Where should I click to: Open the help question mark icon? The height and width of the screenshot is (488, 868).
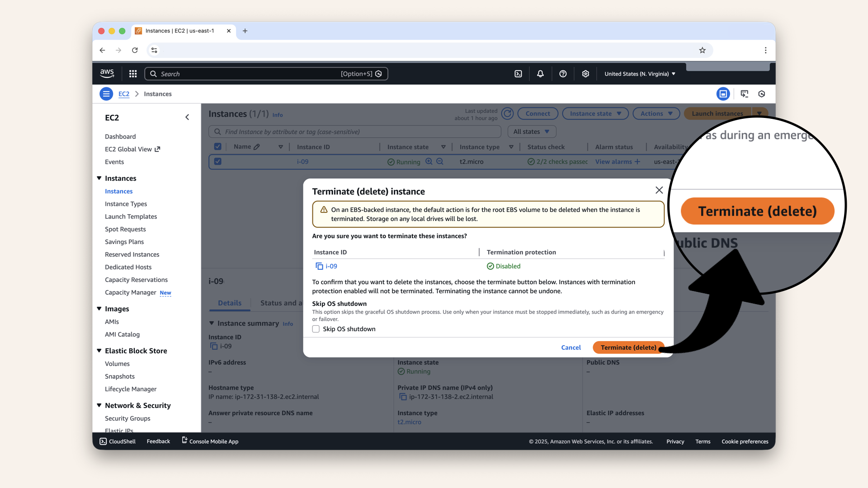(x=563, y=74)
